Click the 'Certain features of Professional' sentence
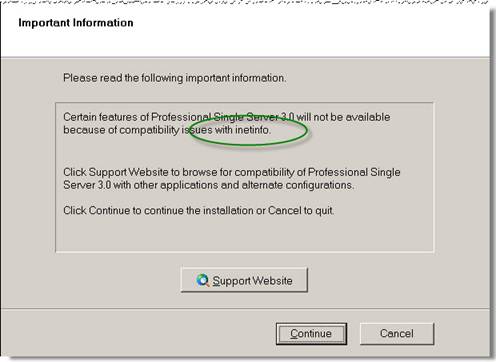Image resolution: width=496 pixels, height=362 pixels. (227, 123)
